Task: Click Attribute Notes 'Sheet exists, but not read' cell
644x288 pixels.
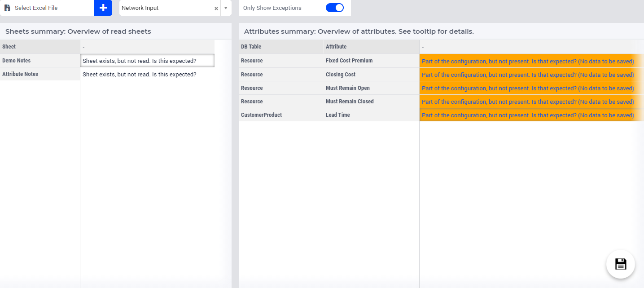Action: [147, 74]
